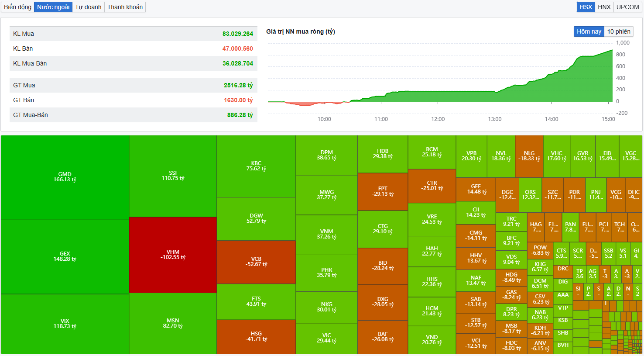Click the CTR -25.01 tỷ block

(x=432, y=186)
